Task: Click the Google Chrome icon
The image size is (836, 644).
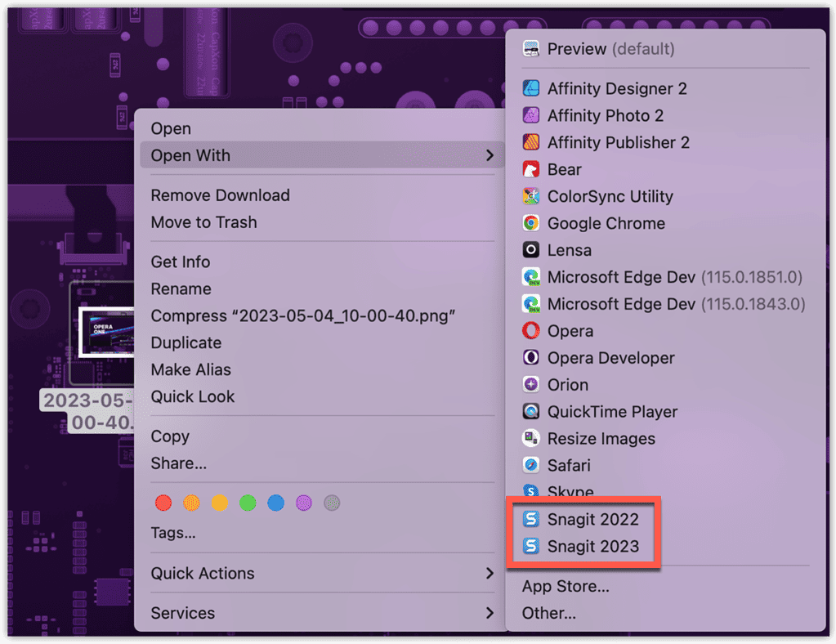Action: pyautogui.click(x=531, y=223)
